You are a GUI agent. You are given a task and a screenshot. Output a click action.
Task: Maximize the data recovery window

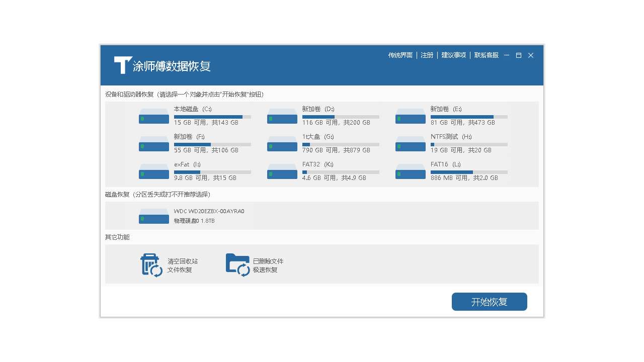[518, 55]
